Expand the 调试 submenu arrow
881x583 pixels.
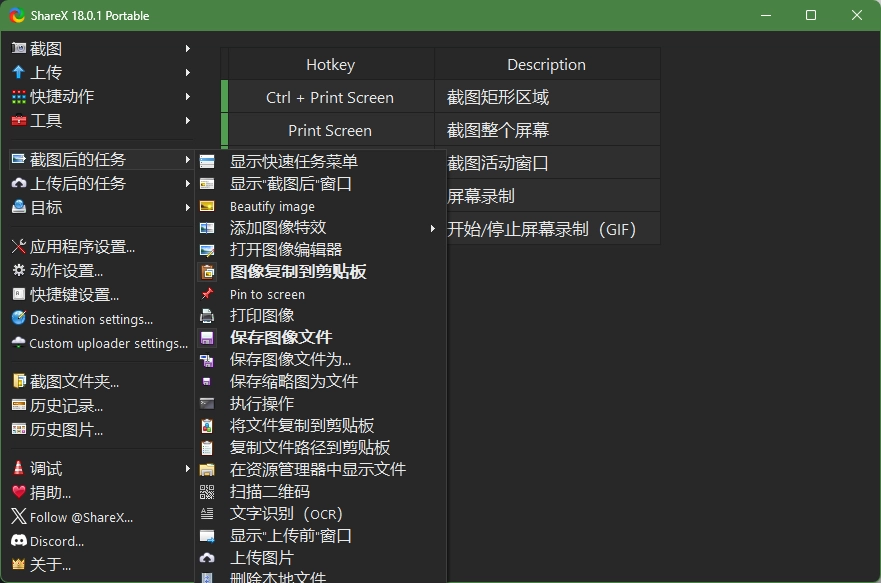coord(187,468)
